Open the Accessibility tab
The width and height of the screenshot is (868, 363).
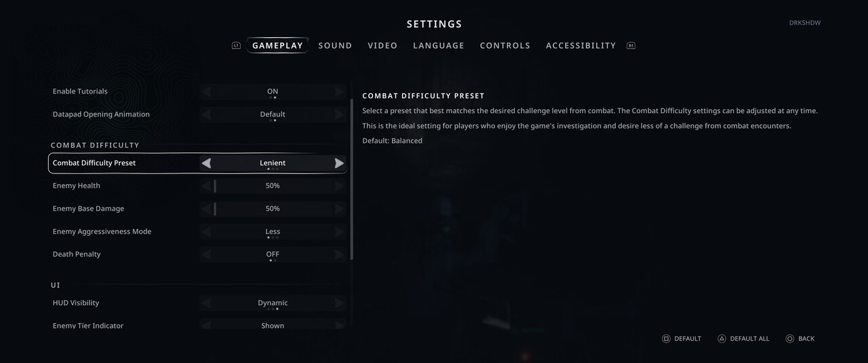click(x=580, y=46)
